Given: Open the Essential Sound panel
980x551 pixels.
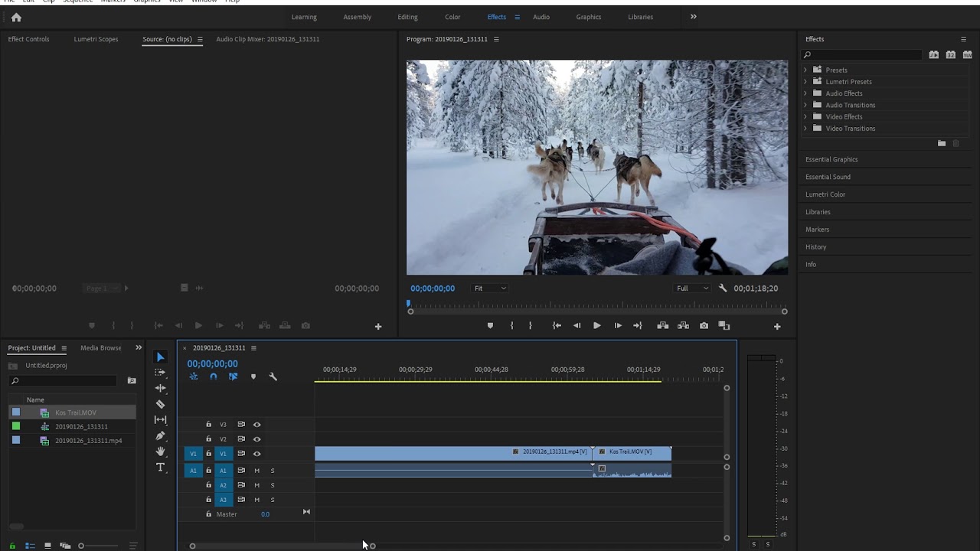Looking at the screenshot, I should (x=828, y=177).
